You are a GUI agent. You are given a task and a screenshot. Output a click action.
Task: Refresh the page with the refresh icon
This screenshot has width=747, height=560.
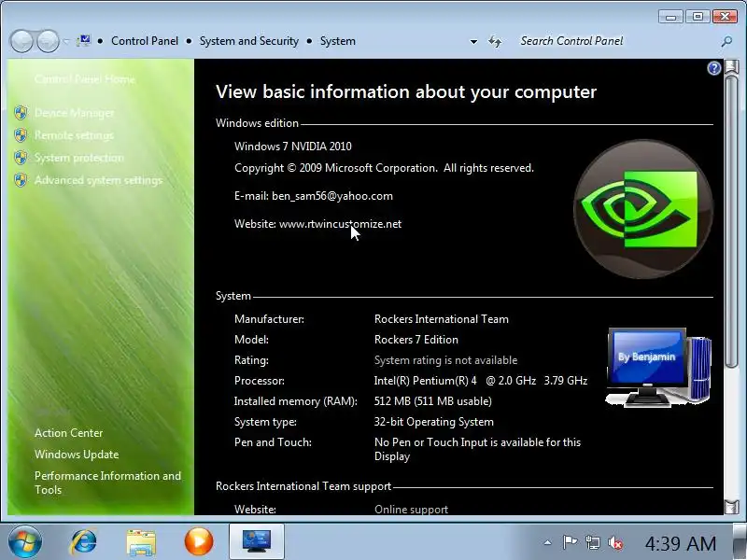coord(495,41)
